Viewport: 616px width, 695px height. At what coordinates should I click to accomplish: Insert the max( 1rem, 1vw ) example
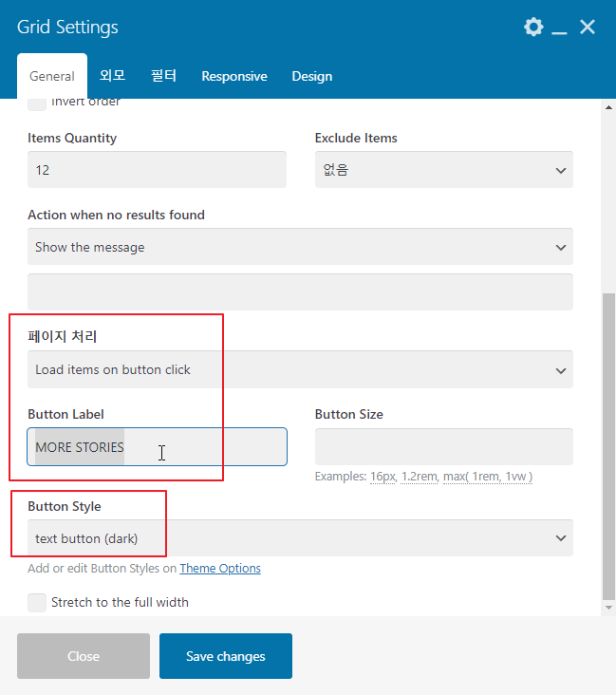[x=488, y=477]
